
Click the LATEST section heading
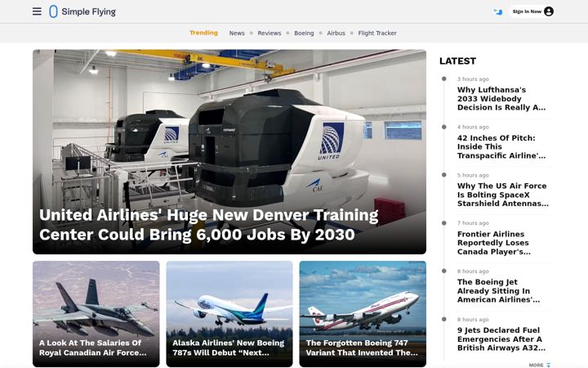click(457, 61)
